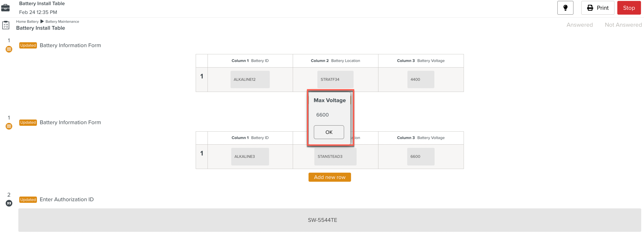Click Add new row button

[x=329, y=177]
